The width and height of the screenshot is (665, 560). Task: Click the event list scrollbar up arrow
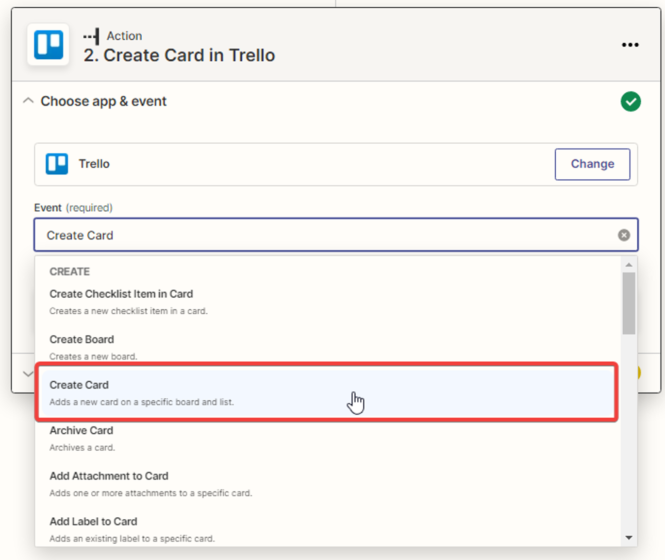click(629, 265)
